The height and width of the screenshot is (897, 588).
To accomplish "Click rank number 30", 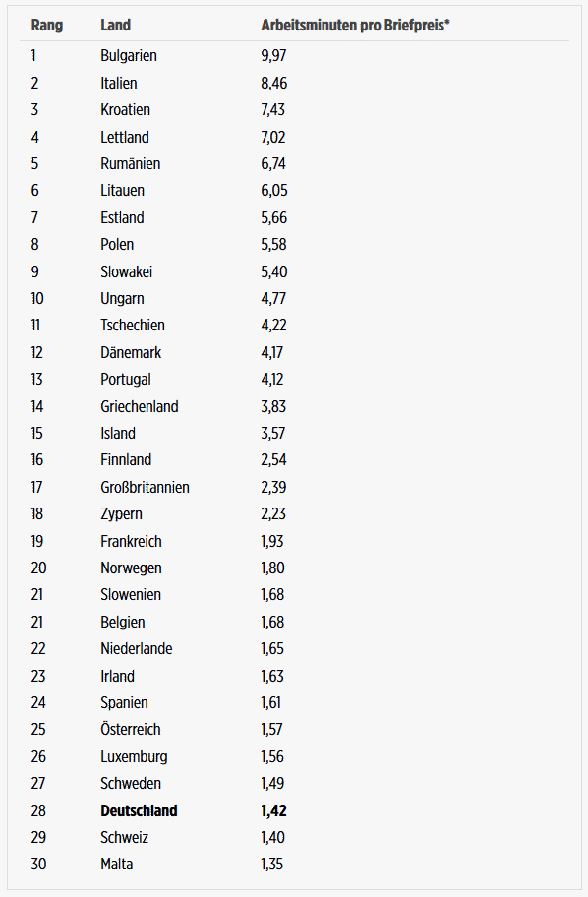I will 39,865.
